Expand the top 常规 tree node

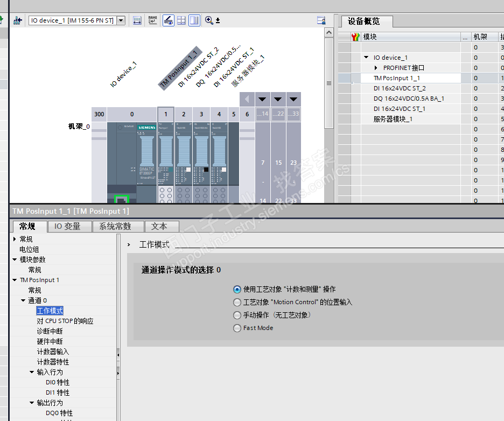(15, 239)
